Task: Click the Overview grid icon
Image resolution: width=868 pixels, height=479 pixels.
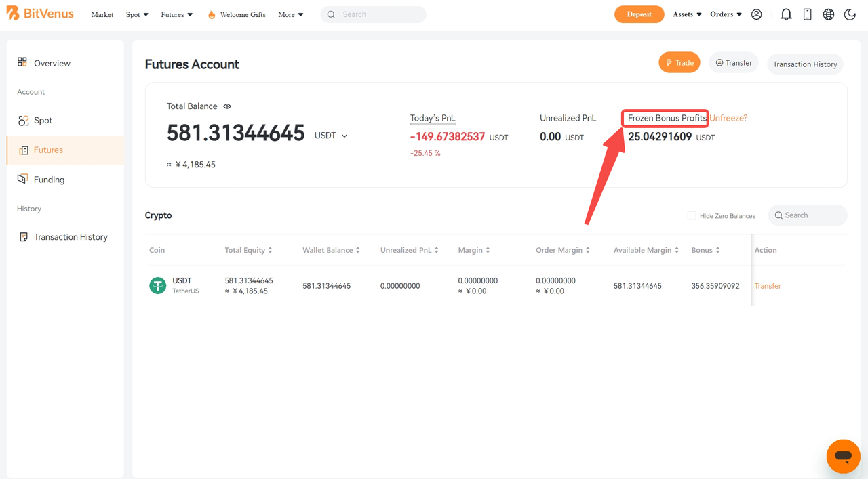Action: coord(22,62)
